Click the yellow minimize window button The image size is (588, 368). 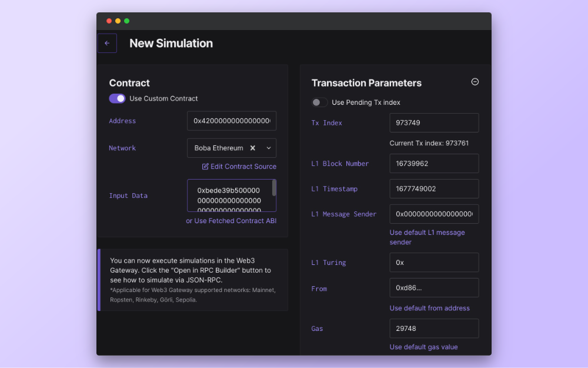(118, 21)
